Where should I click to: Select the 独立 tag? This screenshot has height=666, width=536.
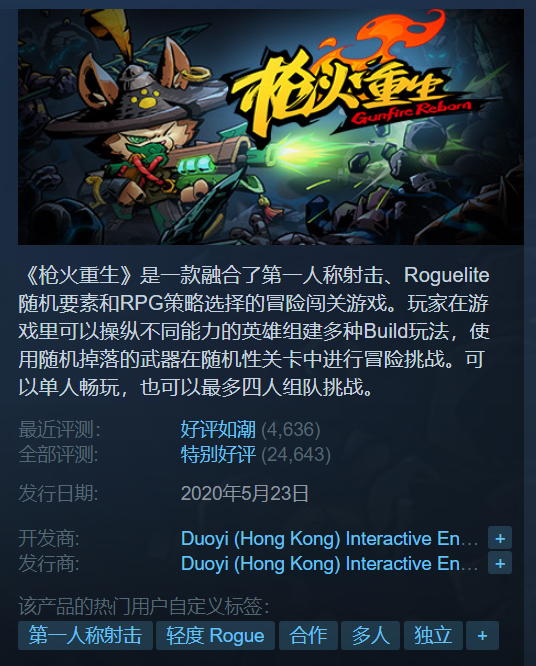(433, 635)
